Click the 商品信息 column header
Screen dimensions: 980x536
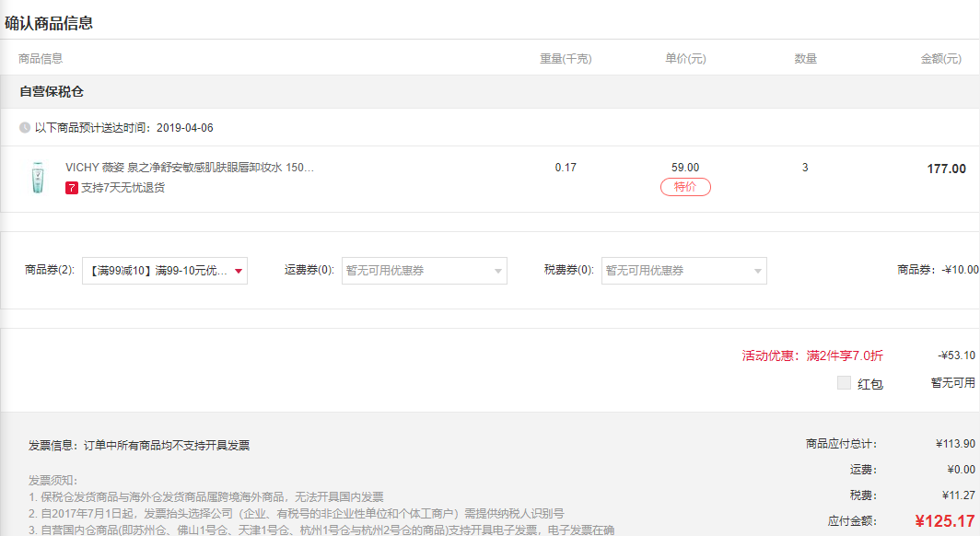click(41, 59)
